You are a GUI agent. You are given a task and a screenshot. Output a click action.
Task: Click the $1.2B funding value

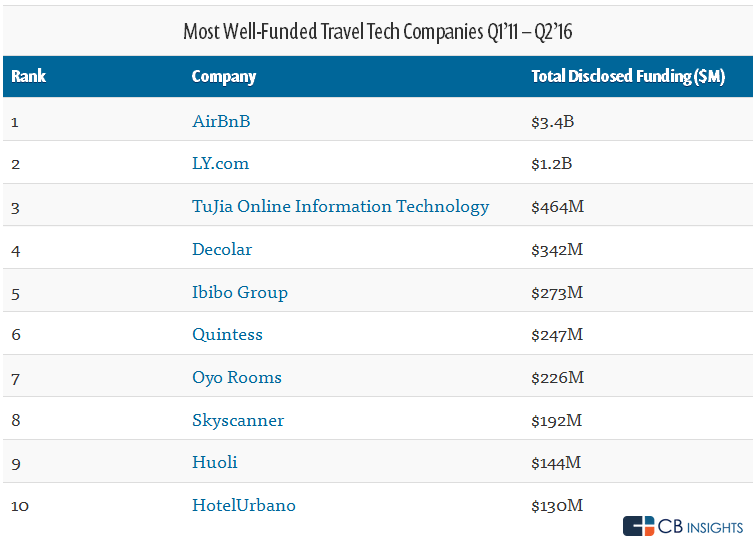point(552,163)
